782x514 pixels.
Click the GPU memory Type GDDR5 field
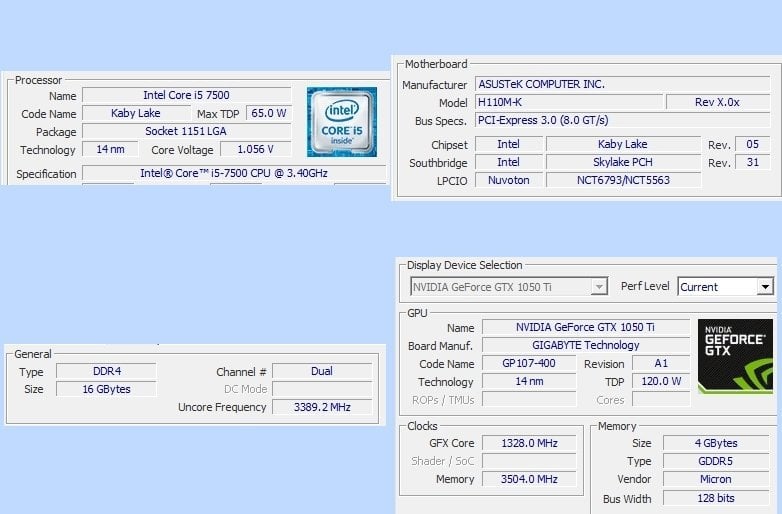pos(716,461)
